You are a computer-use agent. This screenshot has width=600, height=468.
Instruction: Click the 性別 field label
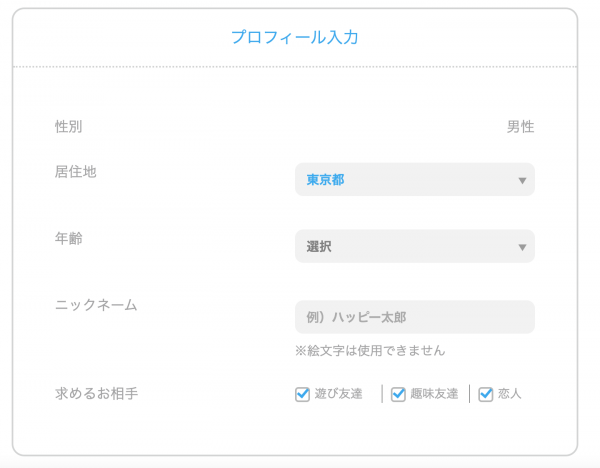pos(69,127)
